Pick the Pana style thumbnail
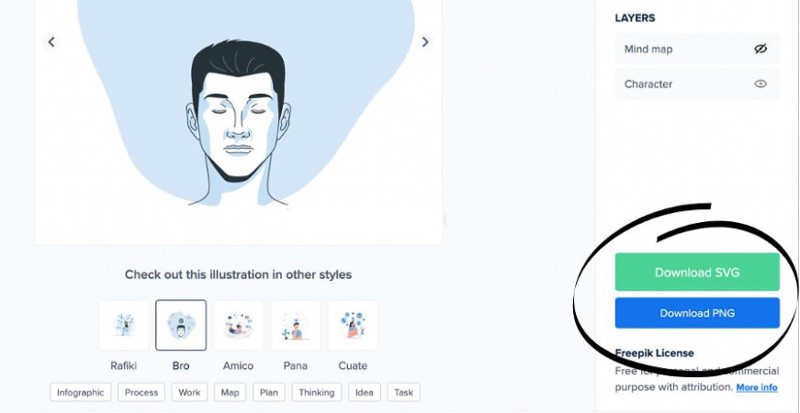800x413 pixels. (x=295, y=325)
